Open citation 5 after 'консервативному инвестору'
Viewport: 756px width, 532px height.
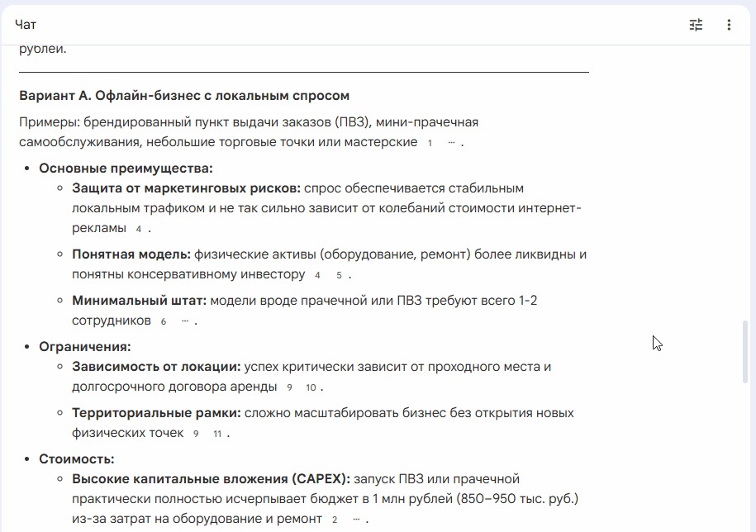tap(339, 275)
